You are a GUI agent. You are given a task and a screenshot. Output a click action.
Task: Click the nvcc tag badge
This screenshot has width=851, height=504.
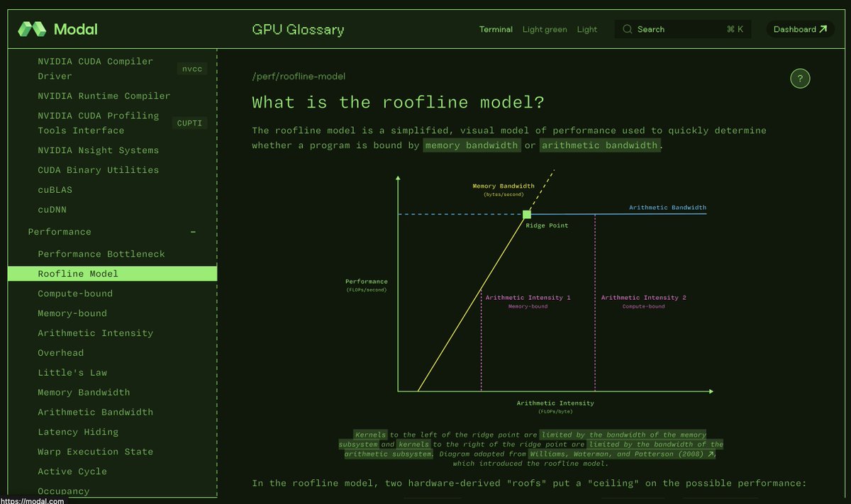click(x=191, y=69)
